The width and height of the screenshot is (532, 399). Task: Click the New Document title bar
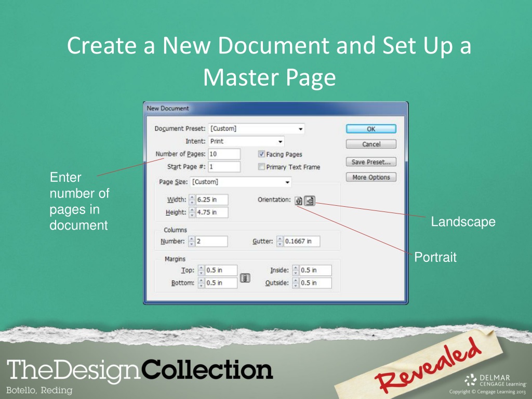tap(275, 109)
